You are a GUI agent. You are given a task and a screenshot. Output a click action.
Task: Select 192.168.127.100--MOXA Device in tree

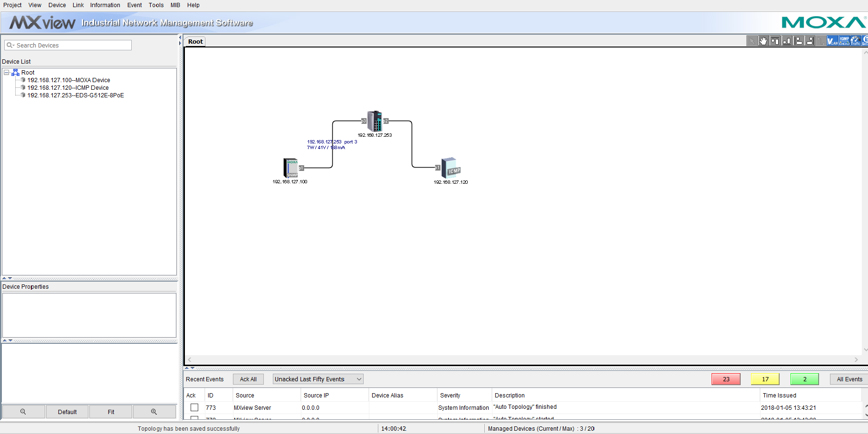point(68,80)
